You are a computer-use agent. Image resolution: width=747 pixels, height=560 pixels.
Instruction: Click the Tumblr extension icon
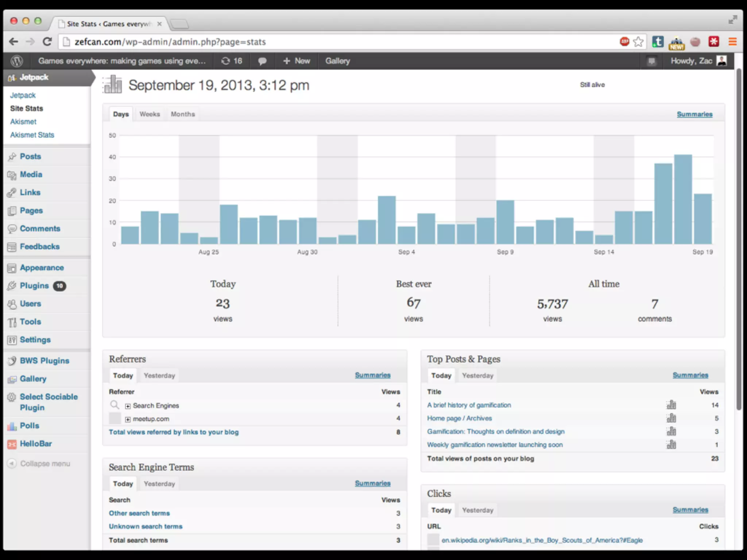click(658, 42)
